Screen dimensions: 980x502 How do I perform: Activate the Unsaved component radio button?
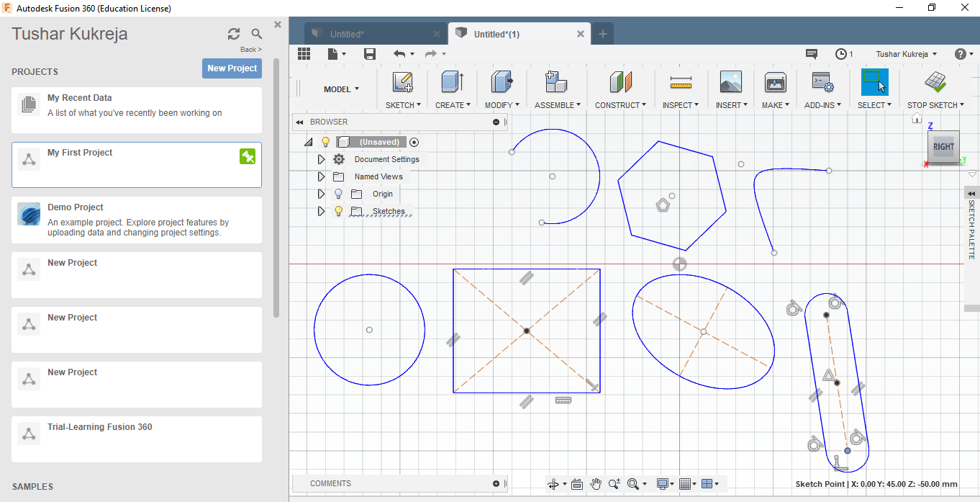[414, 142]
